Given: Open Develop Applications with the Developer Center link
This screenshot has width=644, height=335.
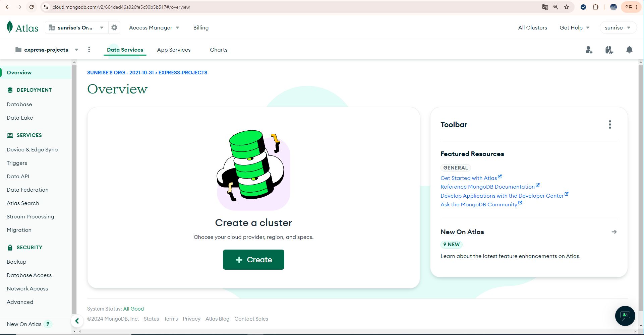Looking at the screenshot, I should pos(504,195).
